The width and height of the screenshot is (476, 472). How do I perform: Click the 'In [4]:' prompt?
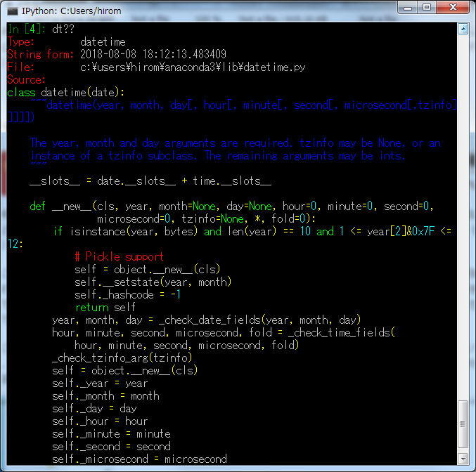27,29
